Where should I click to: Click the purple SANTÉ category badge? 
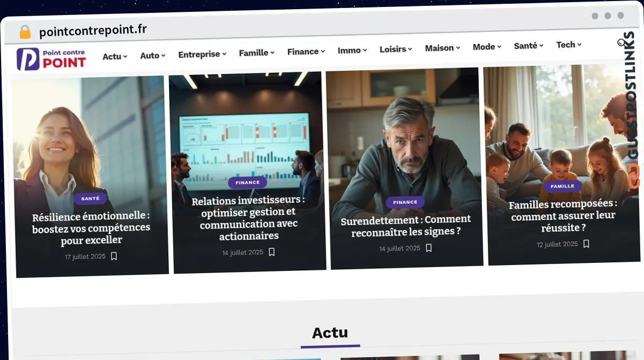[x=90, y=198]
